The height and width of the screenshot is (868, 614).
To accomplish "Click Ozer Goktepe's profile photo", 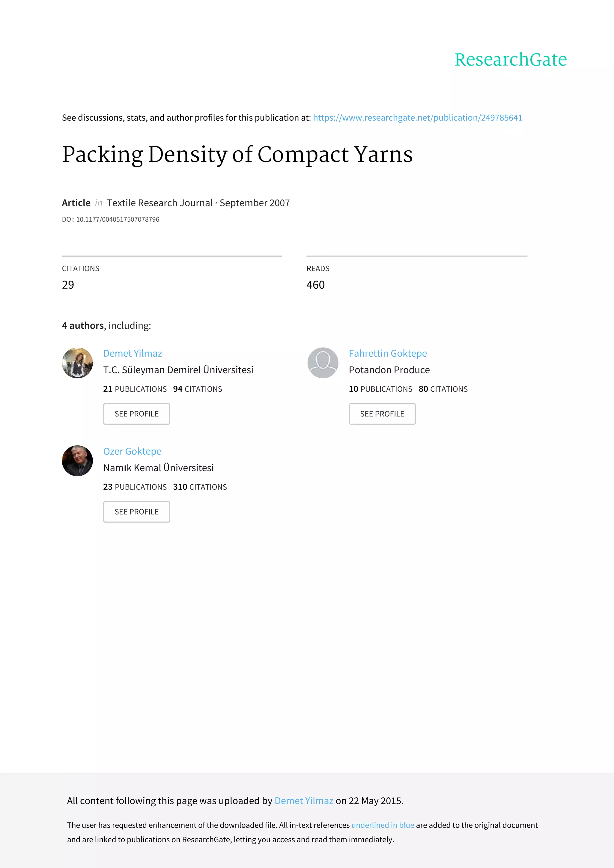I will [x=78, y=461].
